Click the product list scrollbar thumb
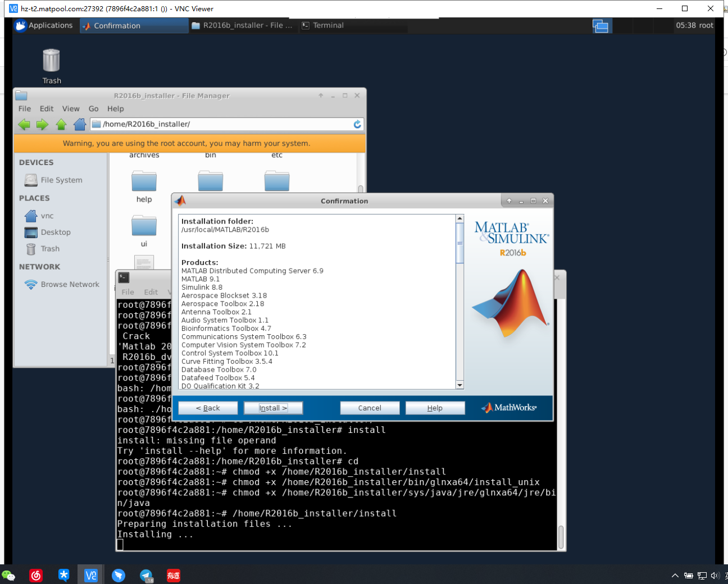 pyautogui.click(x=459, y=243)
